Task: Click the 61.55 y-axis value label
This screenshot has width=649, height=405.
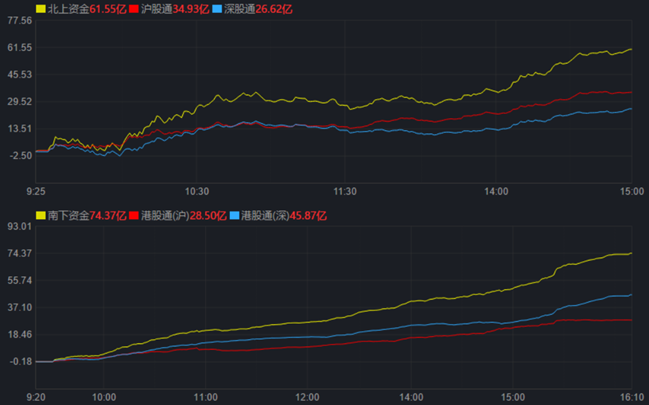Action: [x=19, y=47]
